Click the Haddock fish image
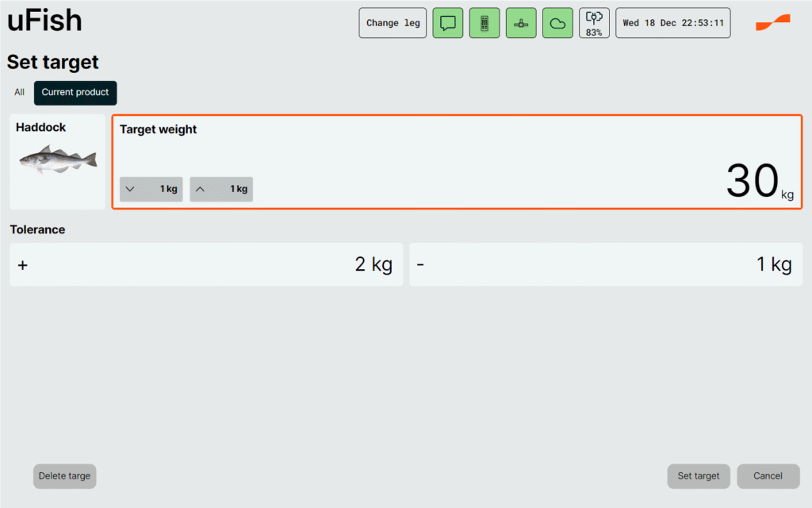Image resolution: width=812 pixels, height=508 pixels. pos(58,160)
